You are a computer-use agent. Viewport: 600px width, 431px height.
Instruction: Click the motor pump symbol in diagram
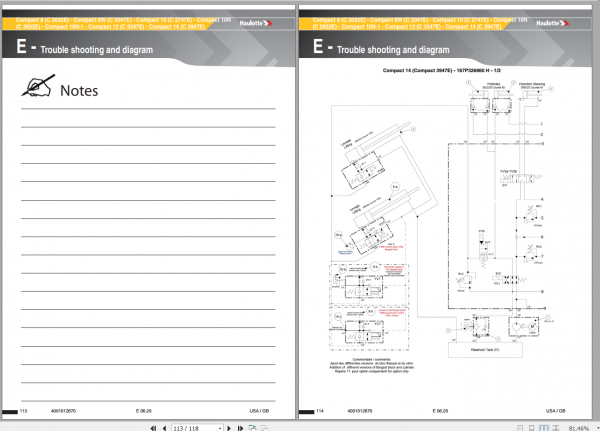point(524,327)
